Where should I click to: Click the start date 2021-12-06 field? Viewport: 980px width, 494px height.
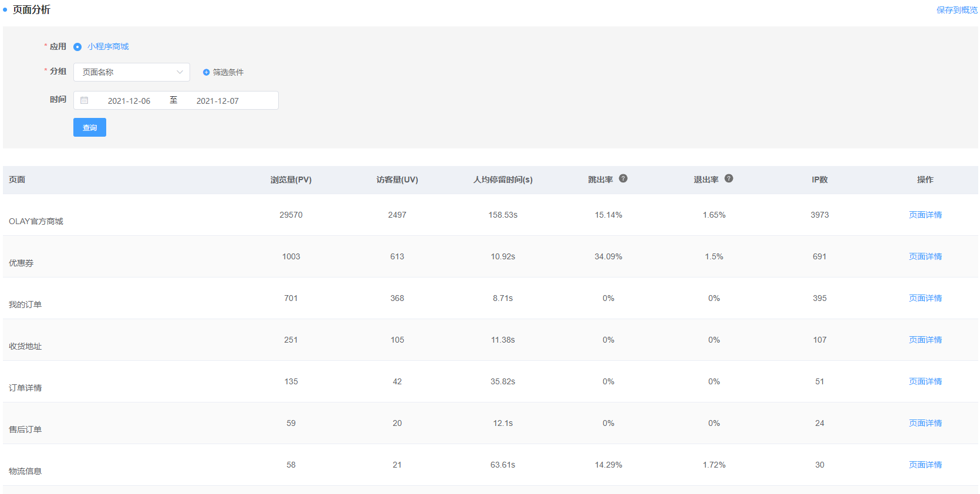[129, 101]
